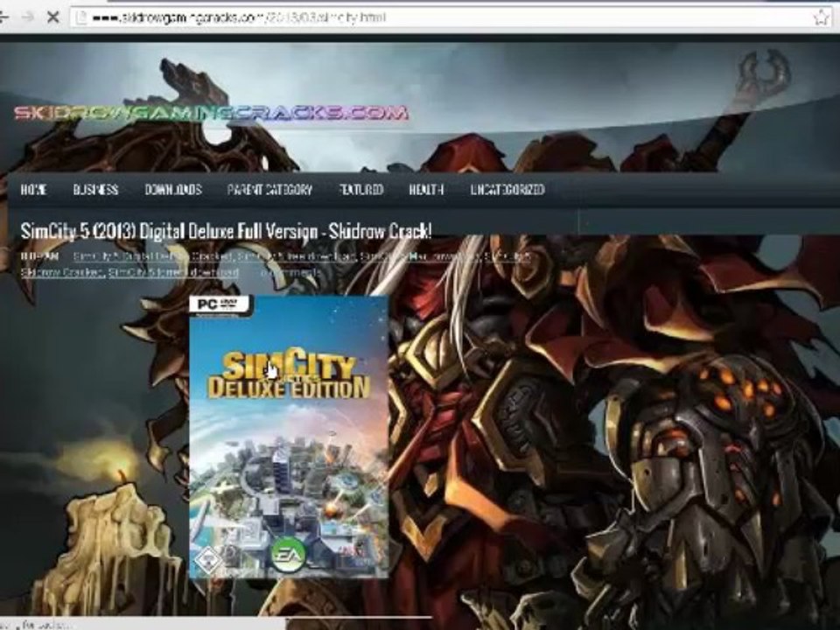This screenshot has height=630, width=840.
Task: Open the SimCity 5 (2013) Digital Deluxe post title
Action: point(226,231)
